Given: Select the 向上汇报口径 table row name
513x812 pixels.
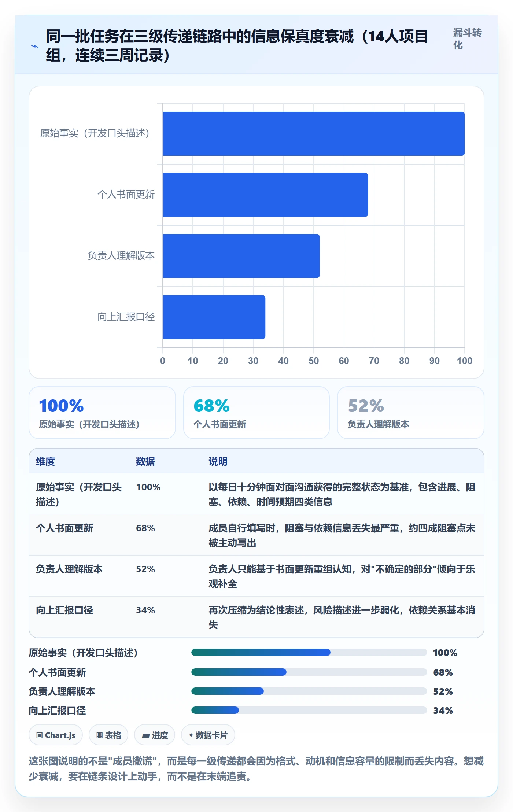Looking at the screenshot, I should click(x=64, y=610).
